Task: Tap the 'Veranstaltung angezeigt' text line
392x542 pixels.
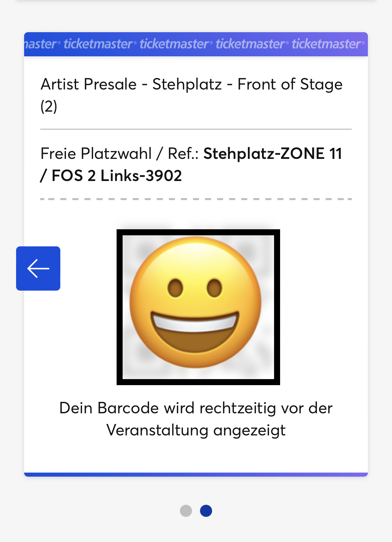Action: pyautogui.click(x=196, y=430)
